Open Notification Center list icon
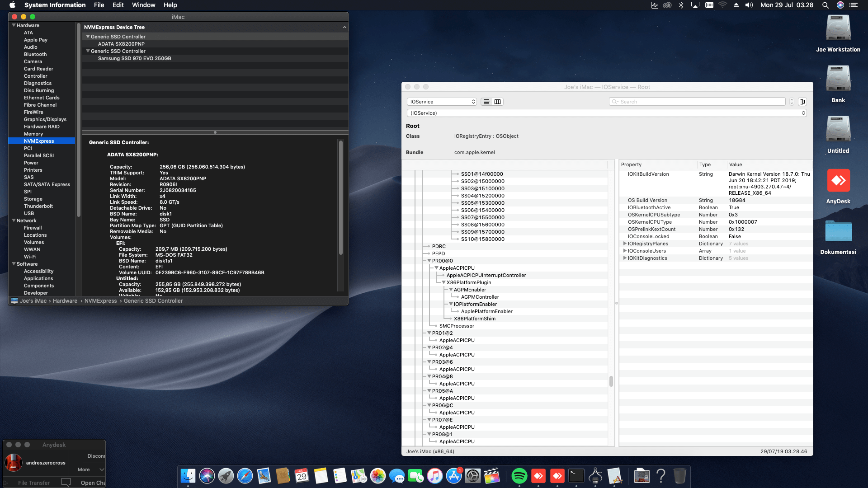868x488 pixels. point(854,5)
